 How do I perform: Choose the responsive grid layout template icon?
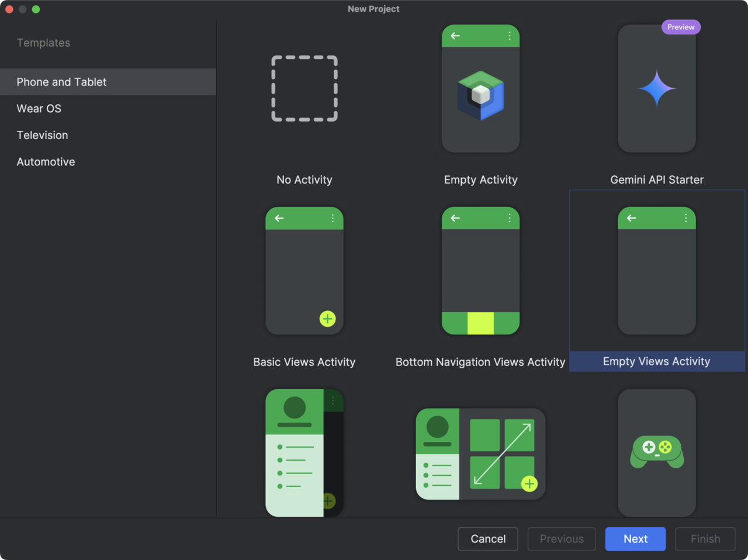(x=480, y=454)
